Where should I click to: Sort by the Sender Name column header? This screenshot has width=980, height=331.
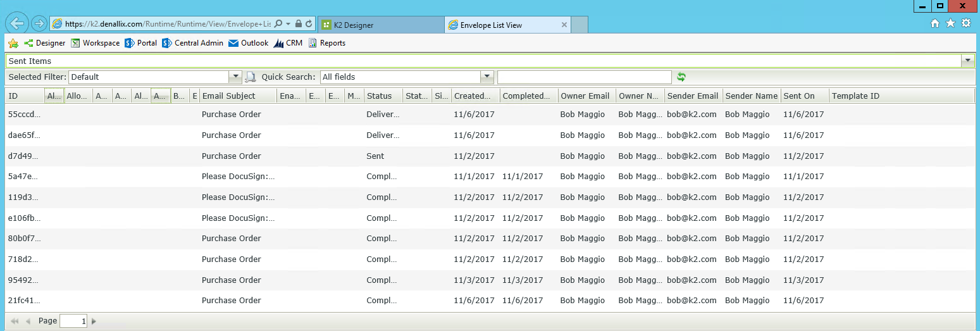tap(751, 96)
